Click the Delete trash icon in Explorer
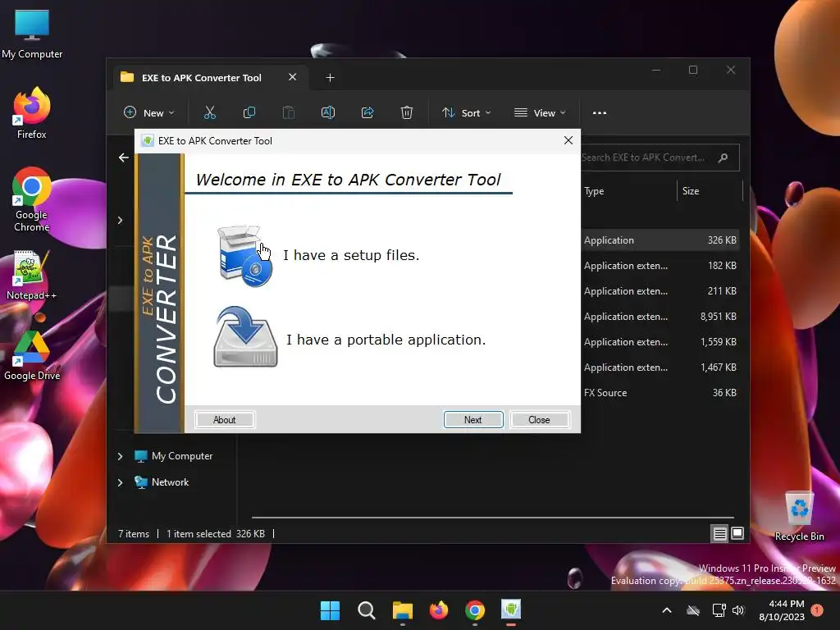This screenshot has width=840, height=630. [x=407, y=112]
